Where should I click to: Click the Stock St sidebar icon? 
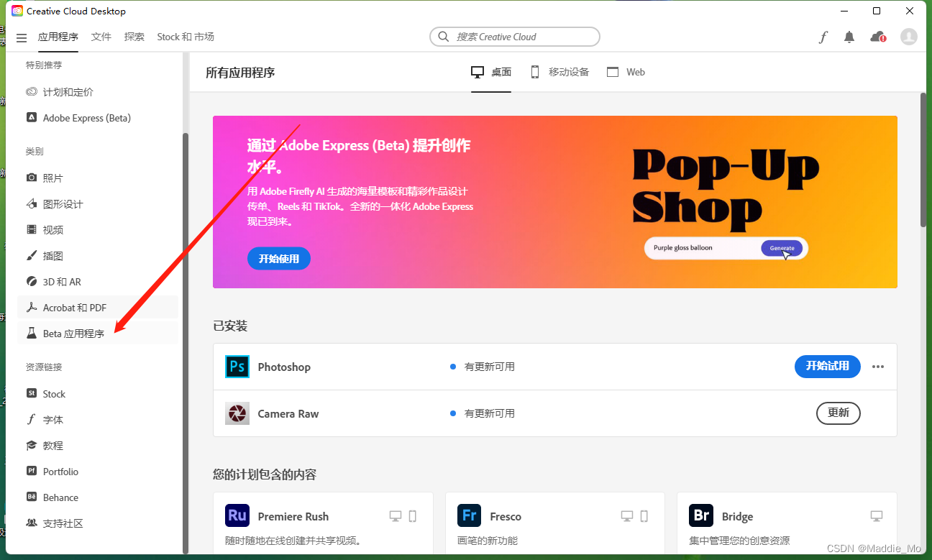[32, 393]
